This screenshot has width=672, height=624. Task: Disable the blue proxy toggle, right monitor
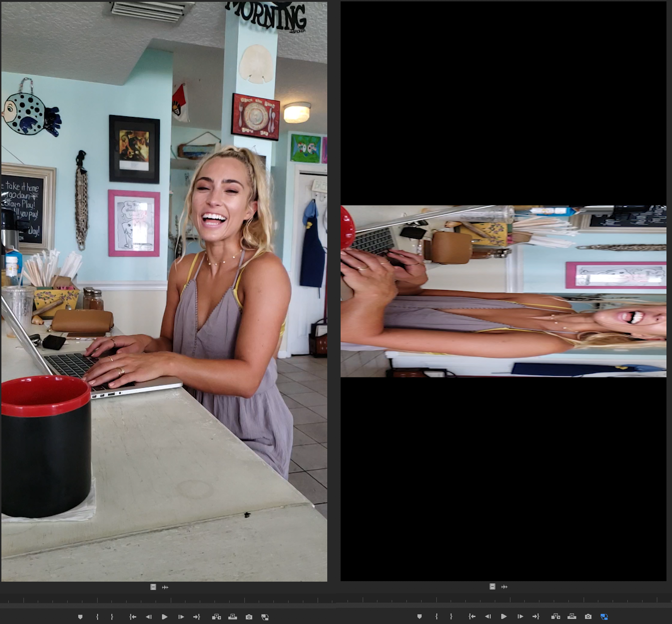click(604, 617)
